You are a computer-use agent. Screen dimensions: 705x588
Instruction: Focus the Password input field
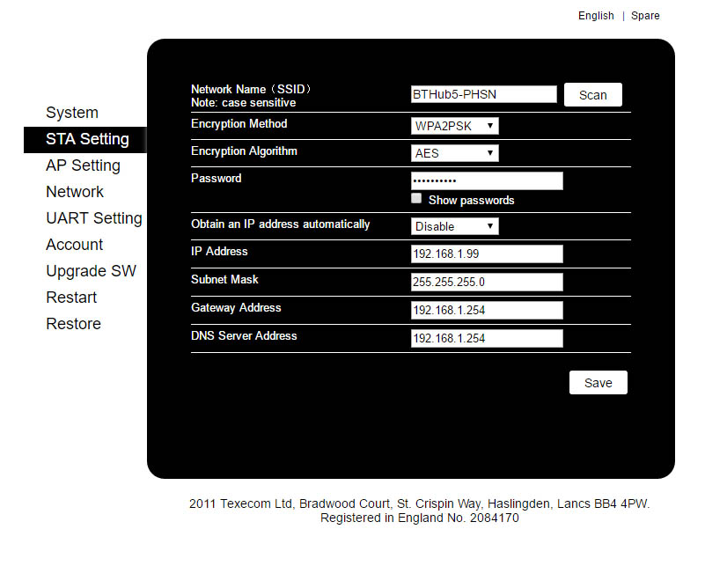[487, 180]
